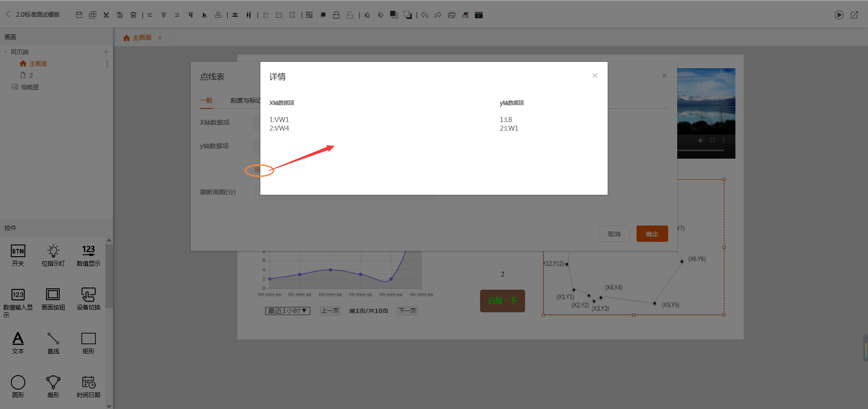
Task: Click the play preview icon at top right
Action: pyautogui.click(x=839, y=15)
